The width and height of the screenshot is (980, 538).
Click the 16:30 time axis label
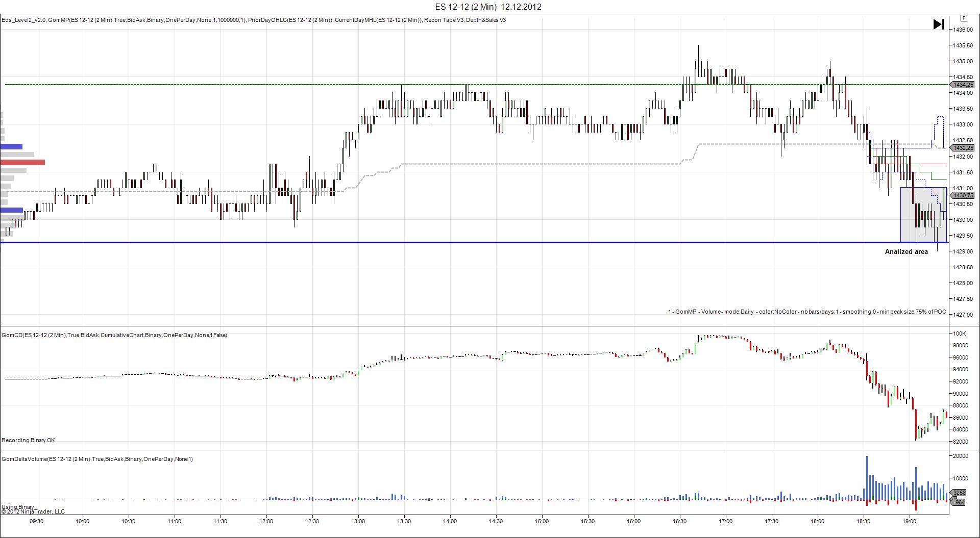pos(679,521)
